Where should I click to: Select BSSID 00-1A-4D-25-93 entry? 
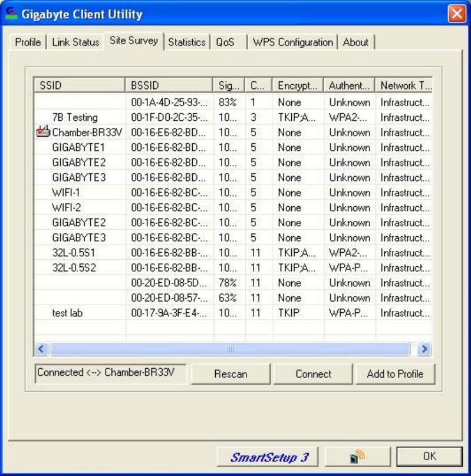coord(169,103)
